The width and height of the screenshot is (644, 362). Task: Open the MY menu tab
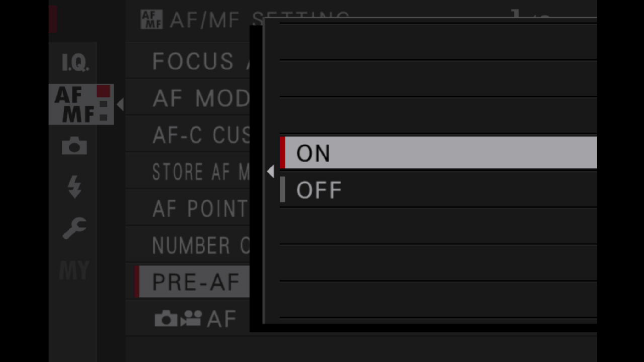click(x=75, y=270)
